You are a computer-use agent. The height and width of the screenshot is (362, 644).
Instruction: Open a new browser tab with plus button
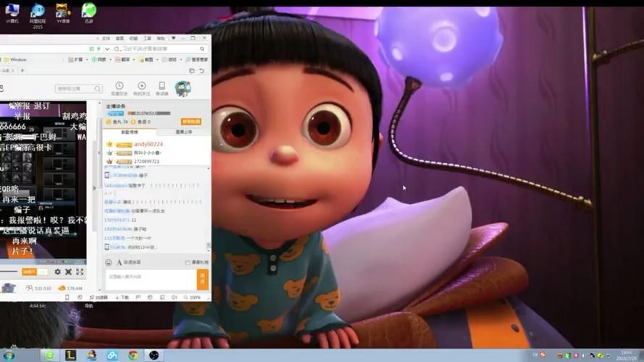tap(22, 71)
